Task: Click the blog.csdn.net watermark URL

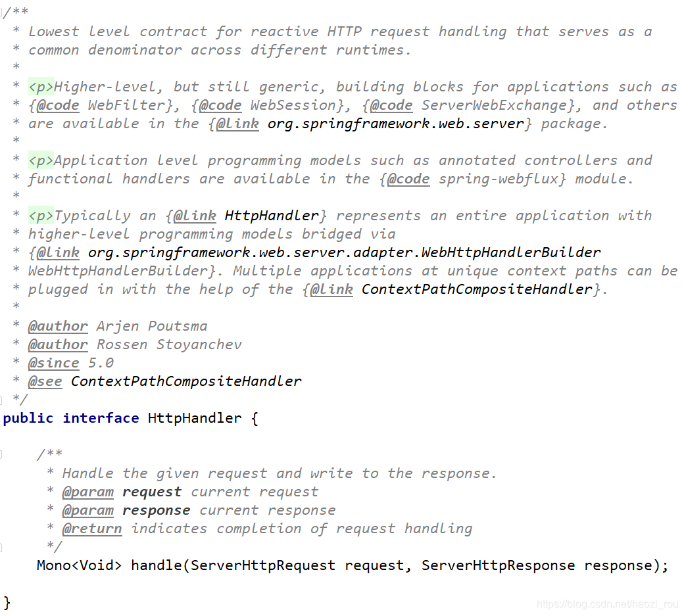Action: (607, 604)
